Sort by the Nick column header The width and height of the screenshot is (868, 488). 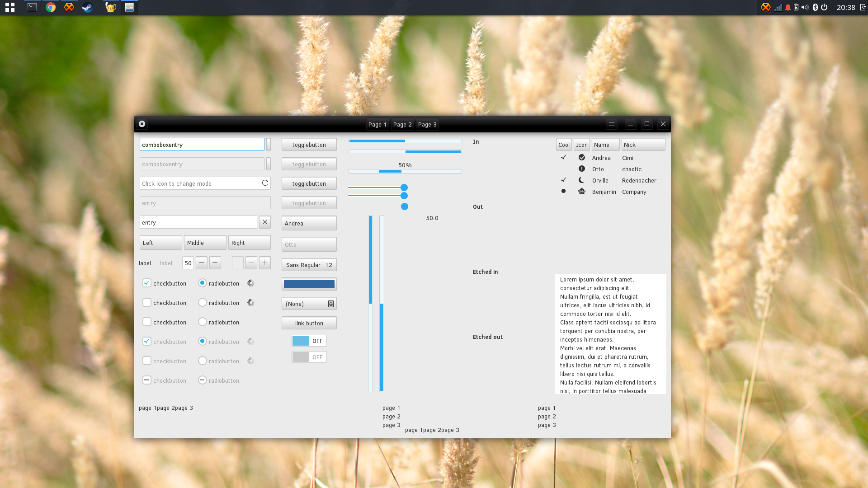[x=643, y=145]
